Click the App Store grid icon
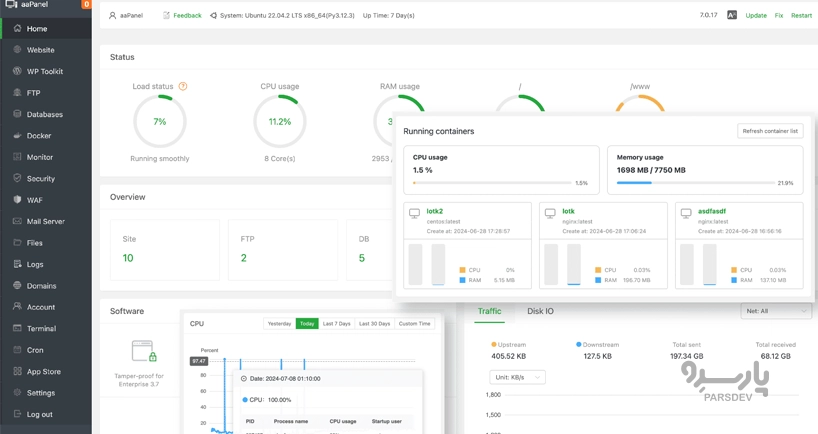This screenshot has width=818, height=434. tap(17, 371)
